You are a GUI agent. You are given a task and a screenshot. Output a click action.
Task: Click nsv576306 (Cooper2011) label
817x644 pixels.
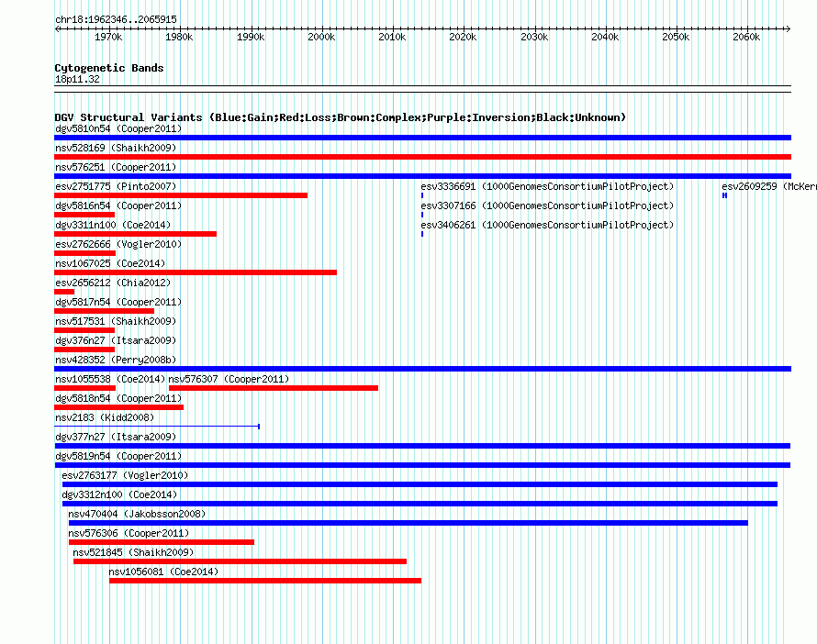[x=129, y=533]
